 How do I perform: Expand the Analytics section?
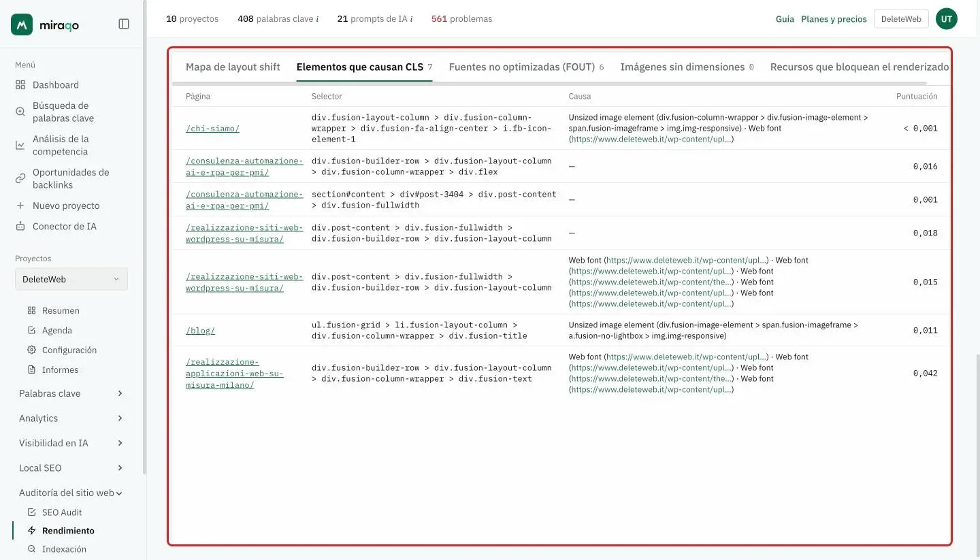click(x=71, y=418)
